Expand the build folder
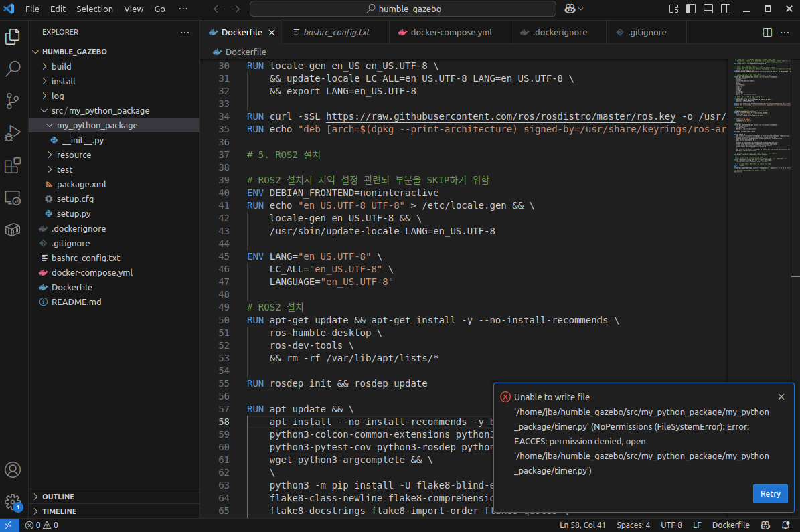Image resolution: width=800 pixels, height=532 pixels. tap(61, 66)
